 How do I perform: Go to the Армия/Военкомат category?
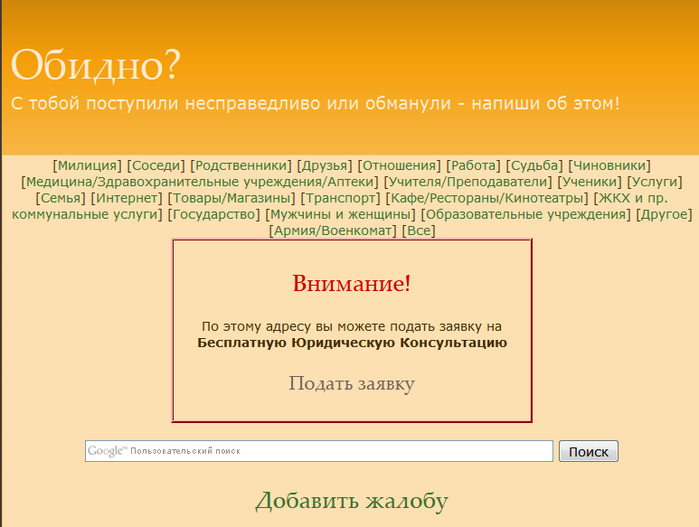pyautogui.click(x=333, y=231)
